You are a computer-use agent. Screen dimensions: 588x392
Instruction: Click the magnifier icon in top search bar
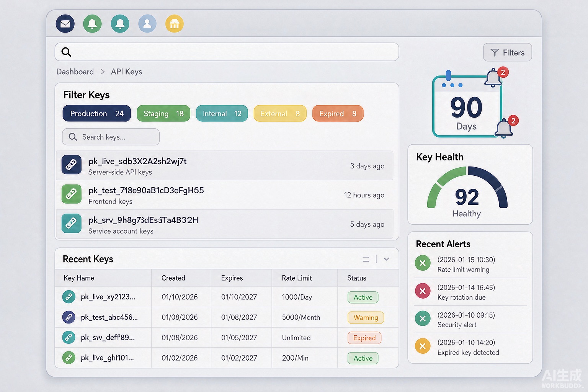tap(66, 52)
